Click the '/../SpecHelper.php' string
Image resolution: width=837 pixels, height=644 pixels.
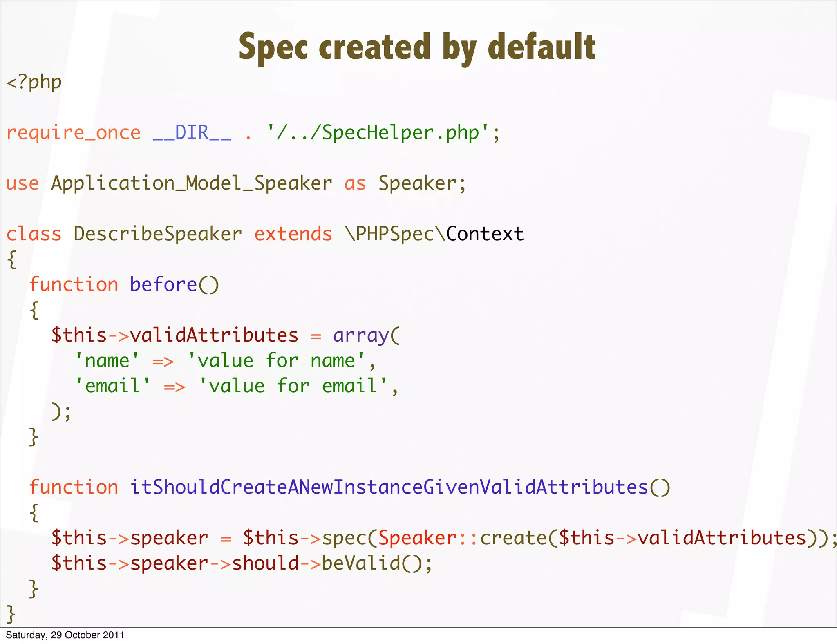click(x=378, y=133)
